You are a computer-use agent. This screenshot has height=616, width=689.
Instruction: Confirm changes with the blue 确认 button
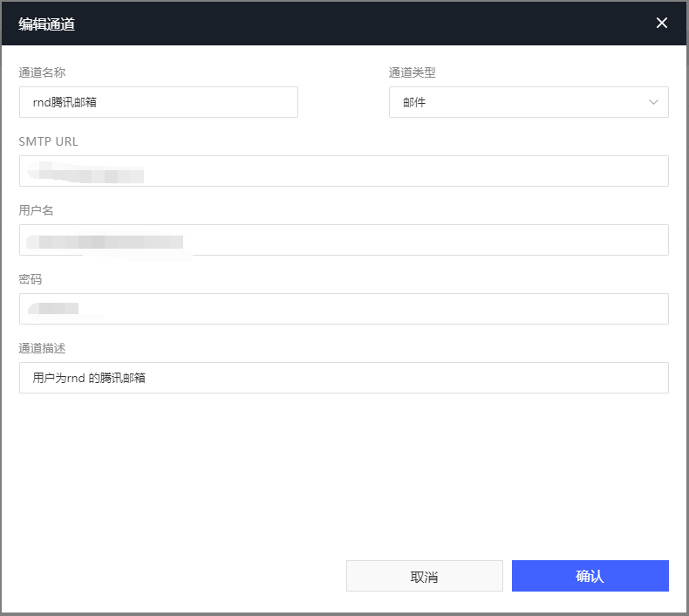click(x=590, y=576)
